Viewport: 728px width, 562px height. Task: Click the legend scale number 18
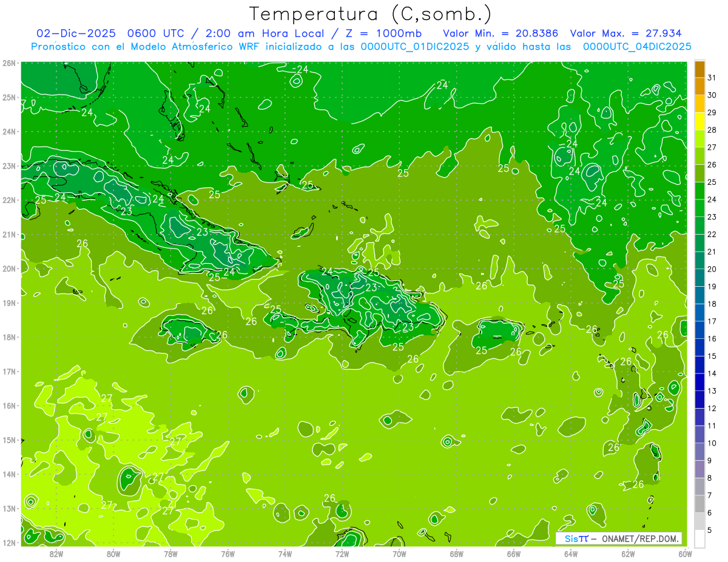pos(712,304)
